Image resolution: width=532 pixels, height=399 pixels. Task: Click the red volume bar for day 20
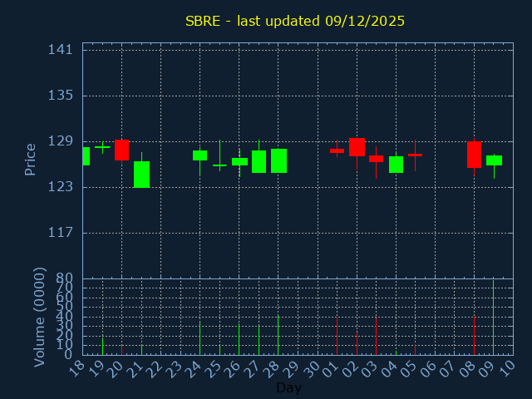(122, 350)
